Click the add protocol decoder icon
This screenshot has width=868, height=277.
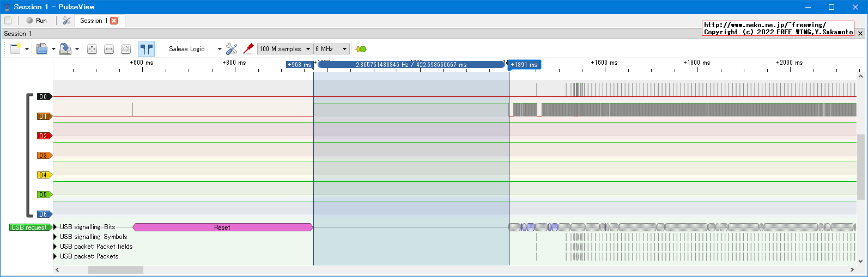pos(361,49)
